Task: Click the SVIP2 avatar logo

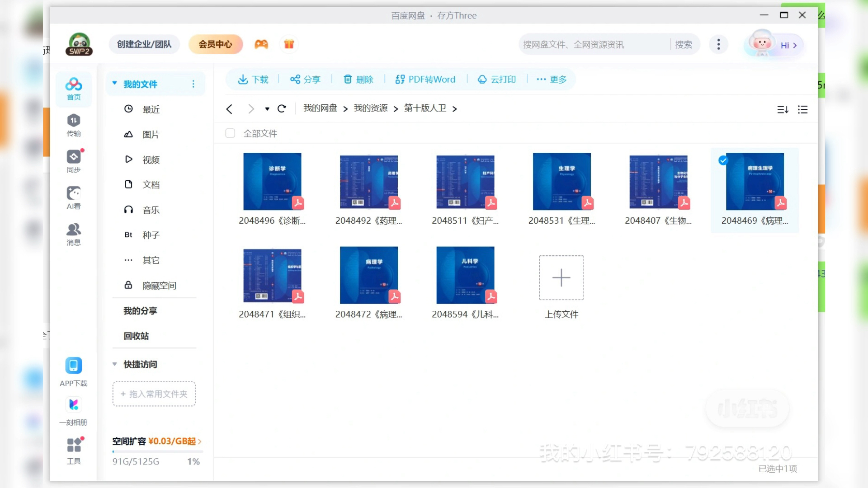Action: click(x=79, y=44)
